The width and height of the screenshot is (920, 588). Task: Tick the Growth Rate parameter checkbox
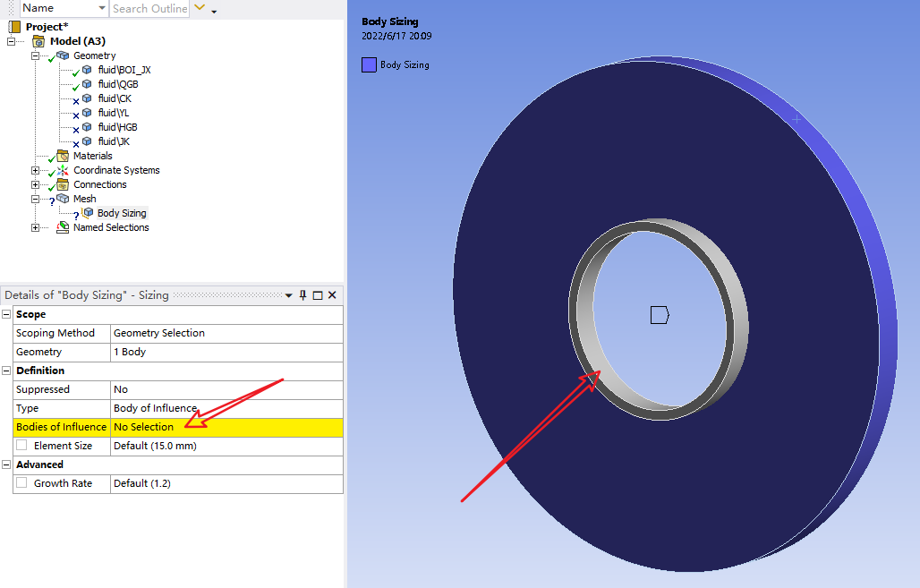click(x=21, y=483)
